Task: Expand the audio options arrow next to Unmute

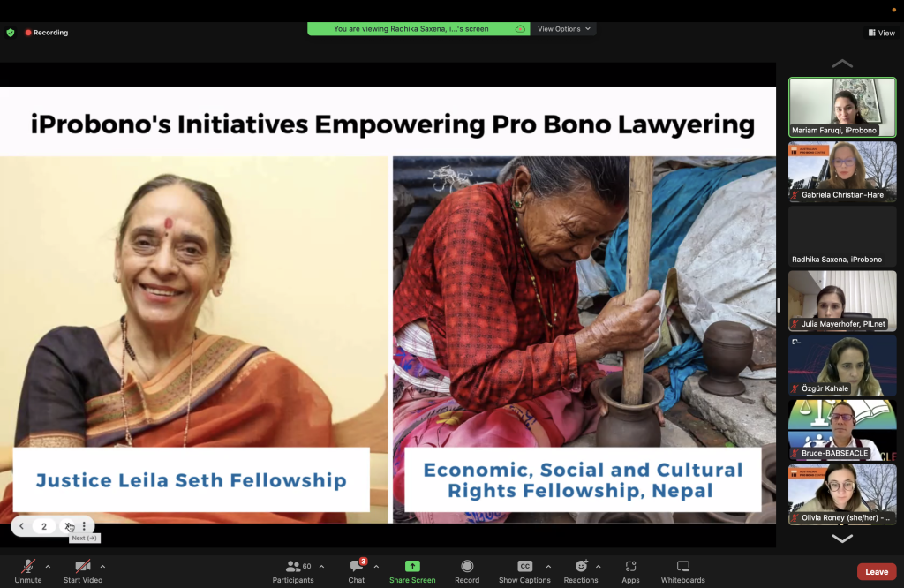Action: [48, 567]
